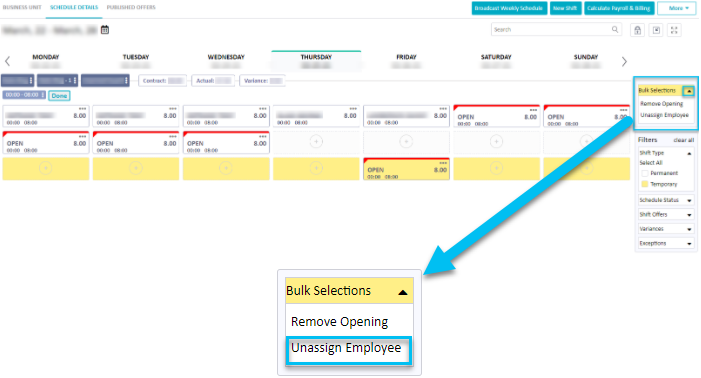701x378 pixels.
Task: Open the More dropdown button
Action: point(676,8)
